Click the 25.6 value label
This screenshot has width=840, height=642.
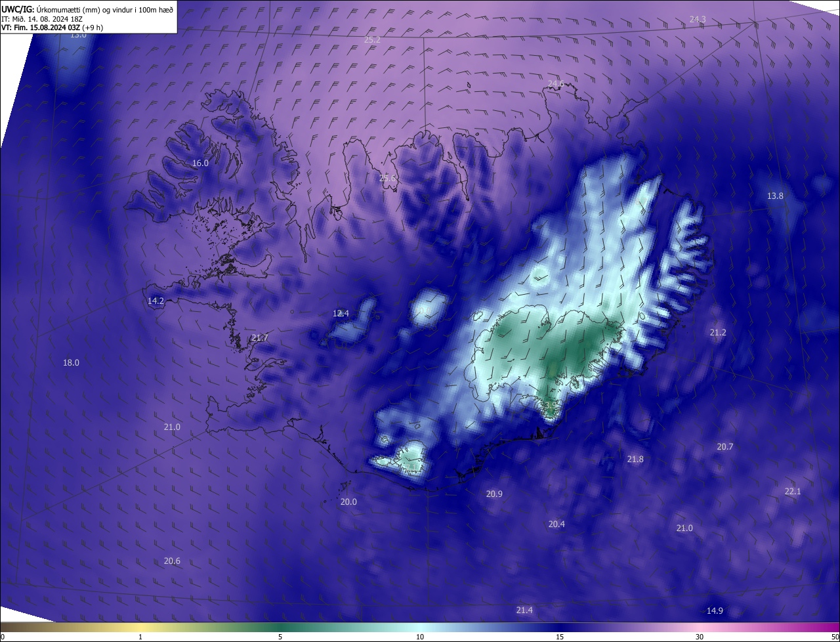tap(388, 179)
